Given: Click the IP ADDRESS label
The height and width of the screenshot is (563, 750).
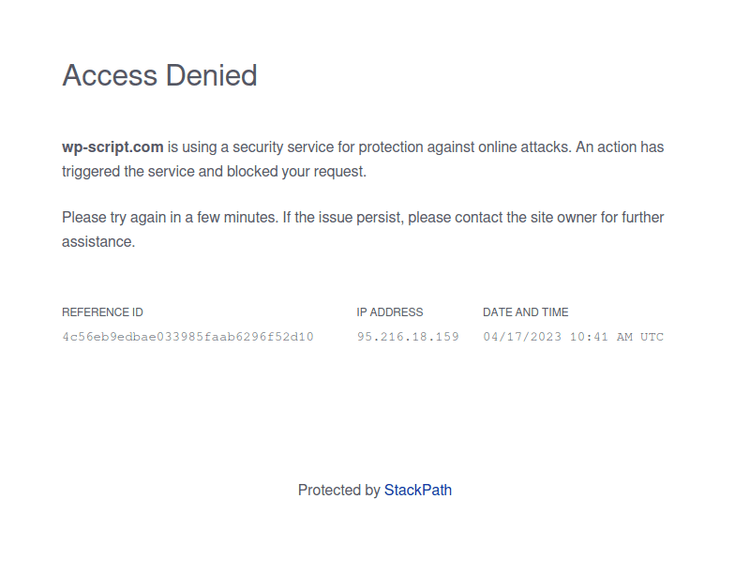Looking at the screenshot, I should 390,312.
